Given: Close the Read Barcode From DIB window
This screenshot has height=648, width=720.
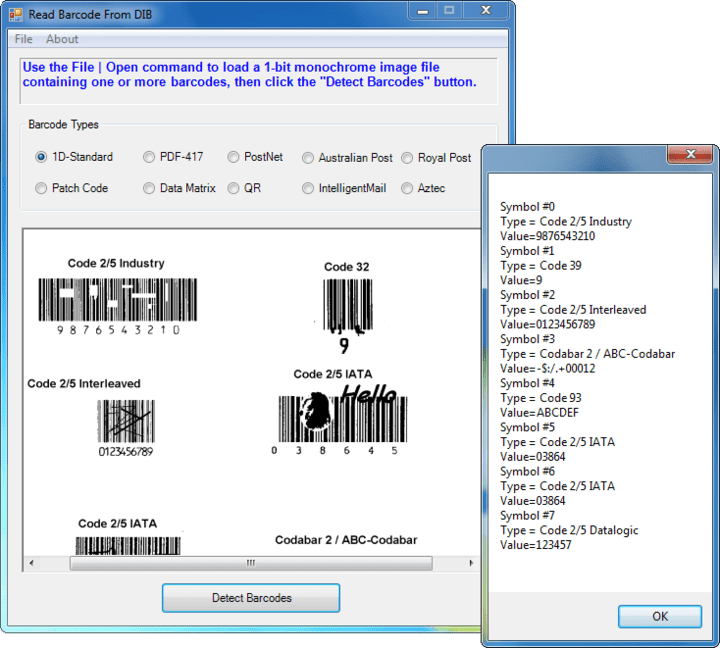Looking at the screenshot, I should [486, 11].
